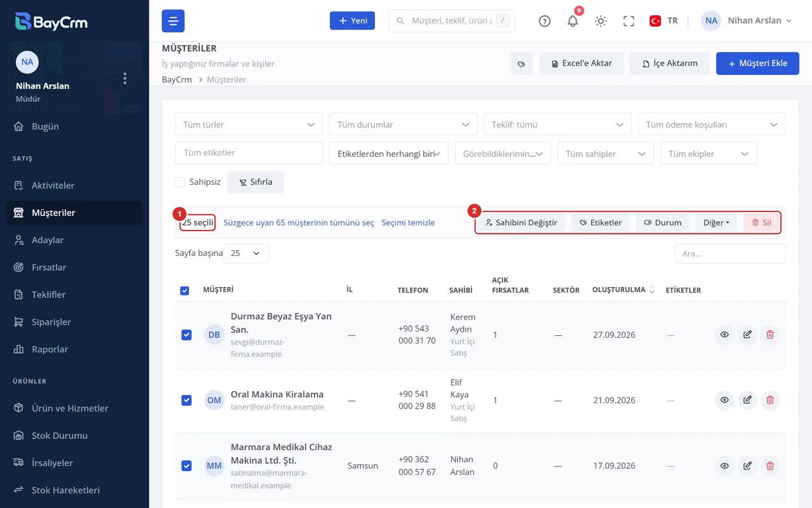The image size is (812, 508).
Task: Open the Tüm türler dropdown
Action: (249, 124)
